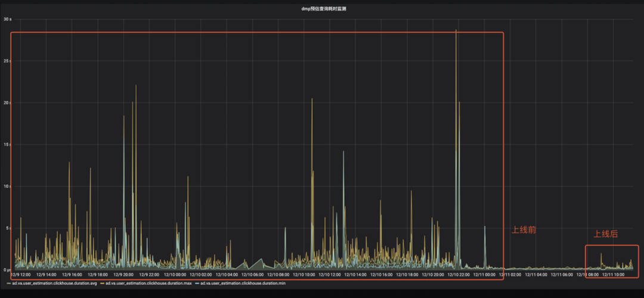Image resolution: width=644 pixels, height=298 pixels.
Task: Click the small peak inside the 上线后 box
Action: pos(600,254)
